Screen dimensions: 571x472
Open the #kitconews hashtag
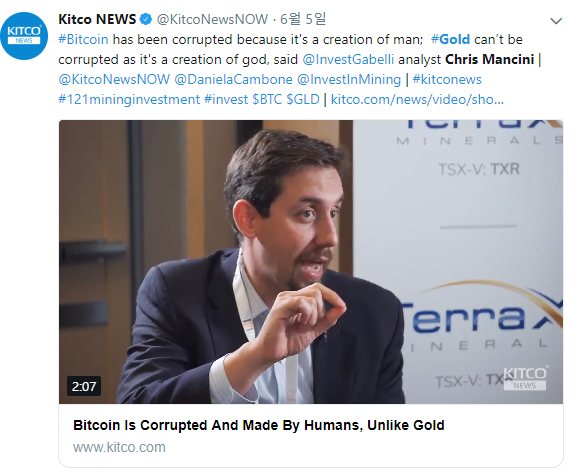[447, 79]
